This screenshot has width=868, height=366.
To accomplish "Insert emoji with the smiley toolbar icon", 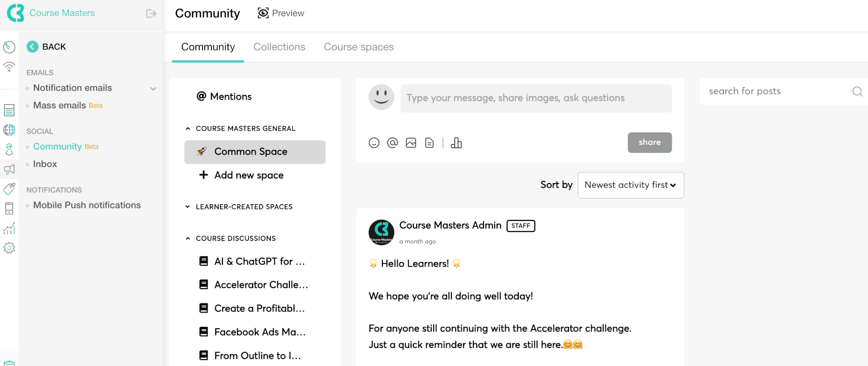I will (x=374, y=143).
